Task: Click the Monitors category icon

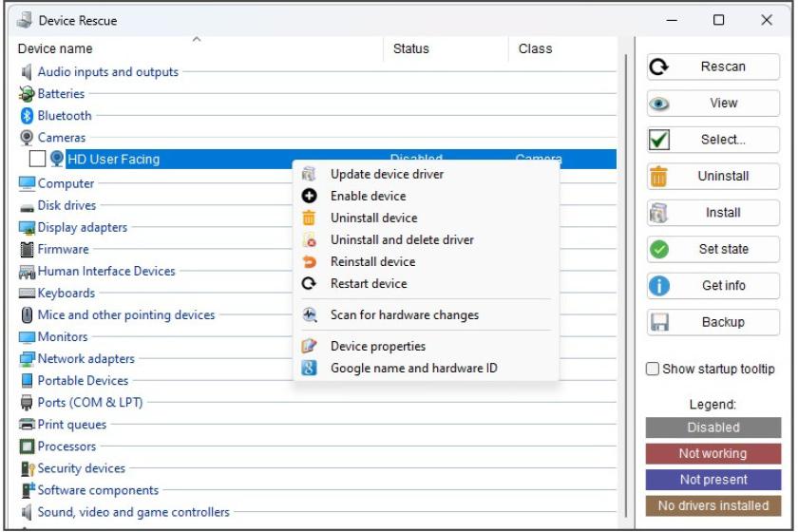Action: (27, 337)
